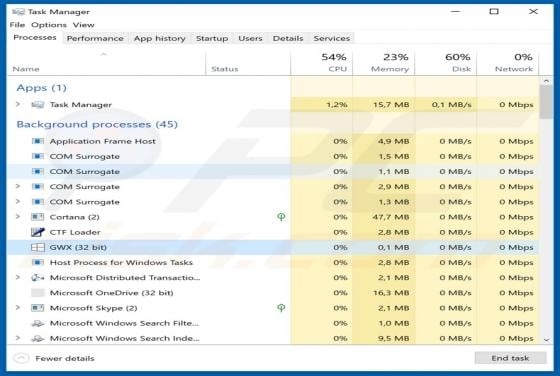Click the green leaf icon beside Microsoft Skype
Viewport: 560px width, 376px height.
(x=281, y=308)
